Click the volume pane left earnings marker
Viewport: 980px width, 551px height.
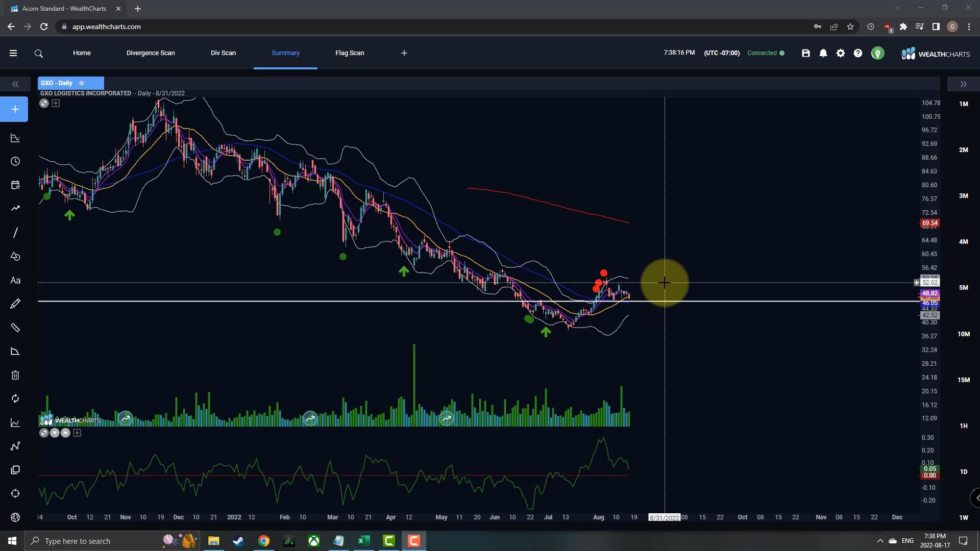pyautogui.click(x=125, y=419)
